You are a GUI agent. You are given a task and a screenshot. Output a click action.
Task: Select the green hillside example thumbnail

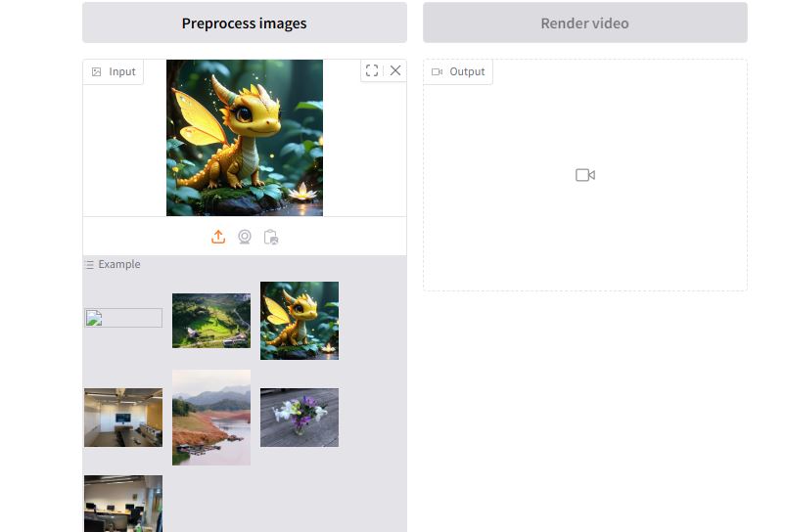click(211, 321)
